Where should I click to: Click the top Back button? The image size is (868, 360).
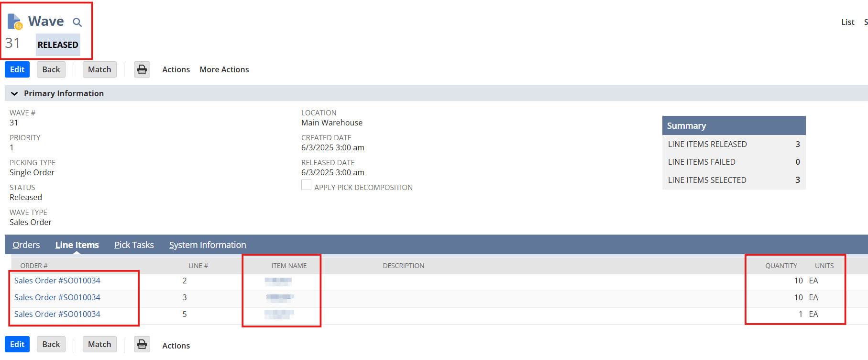(51, 69)
